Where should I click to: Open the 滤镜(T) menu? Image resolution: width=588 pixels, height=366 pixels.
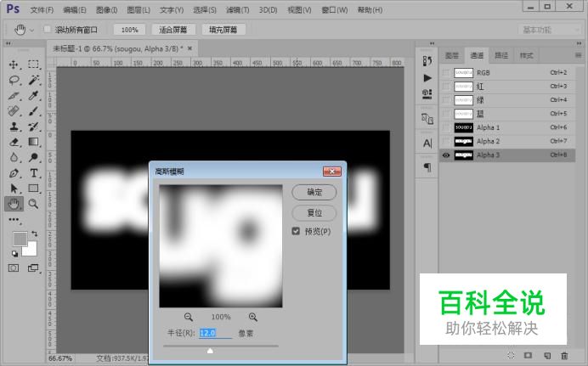[237, 10]
